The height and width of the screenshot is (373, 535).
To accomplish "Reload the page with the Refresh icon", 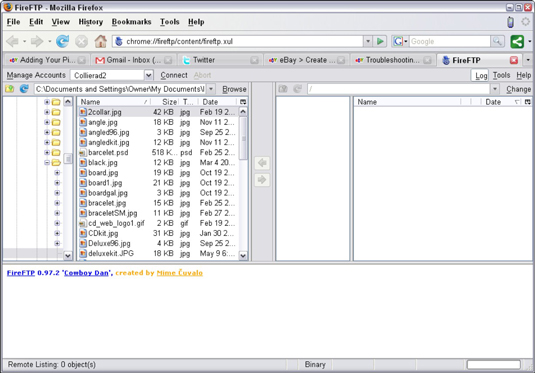I will (62, 41).
